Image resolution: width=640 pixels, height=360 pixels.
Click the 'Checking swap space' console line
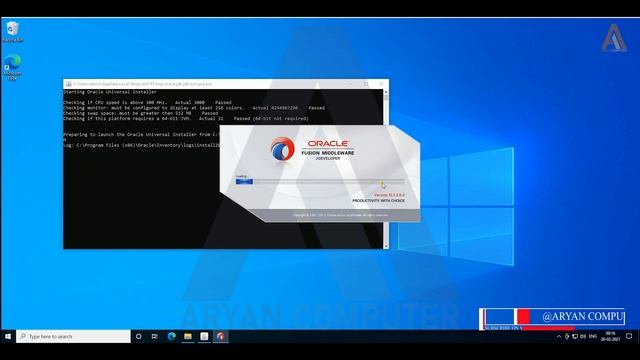(x=140, y=113)
